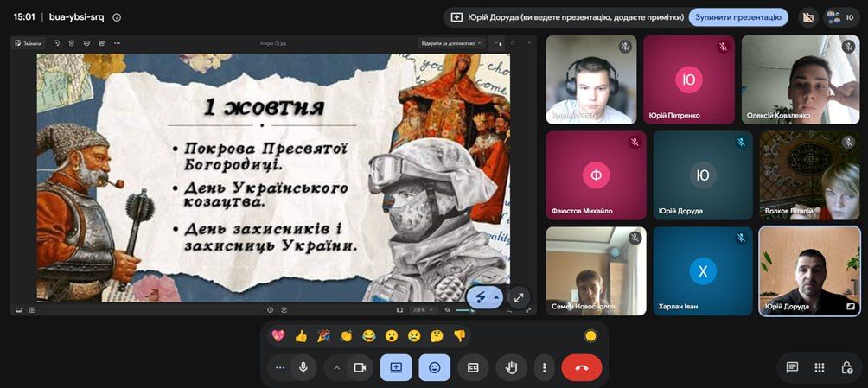Click the fullscreen icon in photo viewer

point(528,310)
